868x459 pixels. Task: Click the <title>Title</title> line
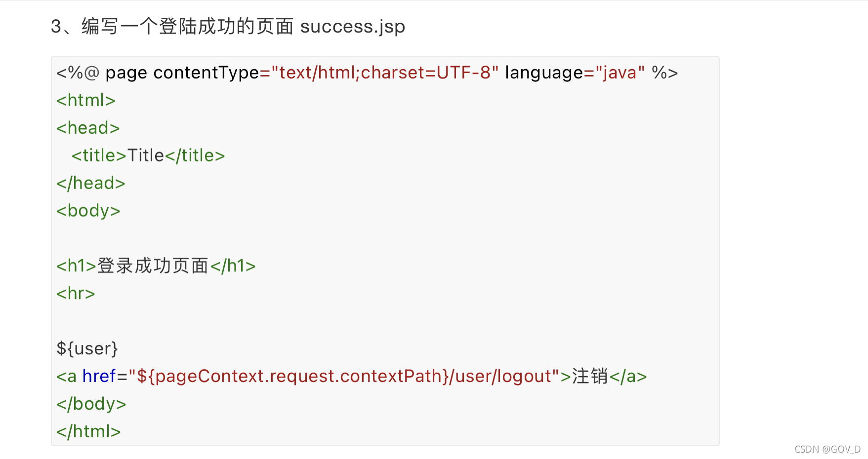tap(148, 155)
